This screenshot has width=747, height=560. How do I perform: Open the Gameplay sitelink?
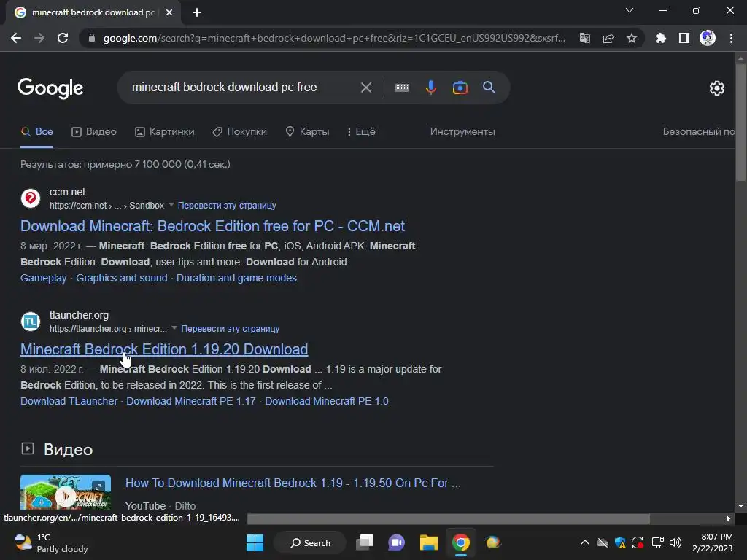pyautogui.click(x=43, y=278)
